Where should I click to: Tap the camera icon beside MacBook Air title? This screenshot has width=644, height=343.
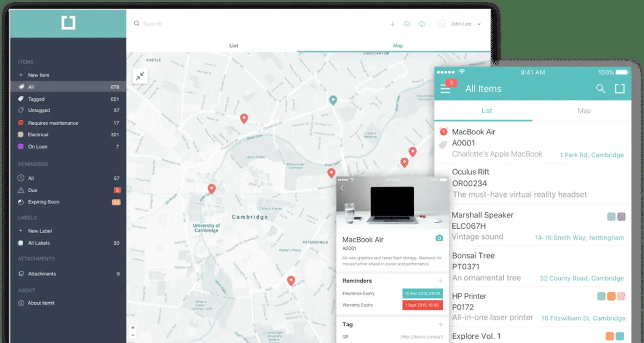pyautogui.click(x=439, y=238)
